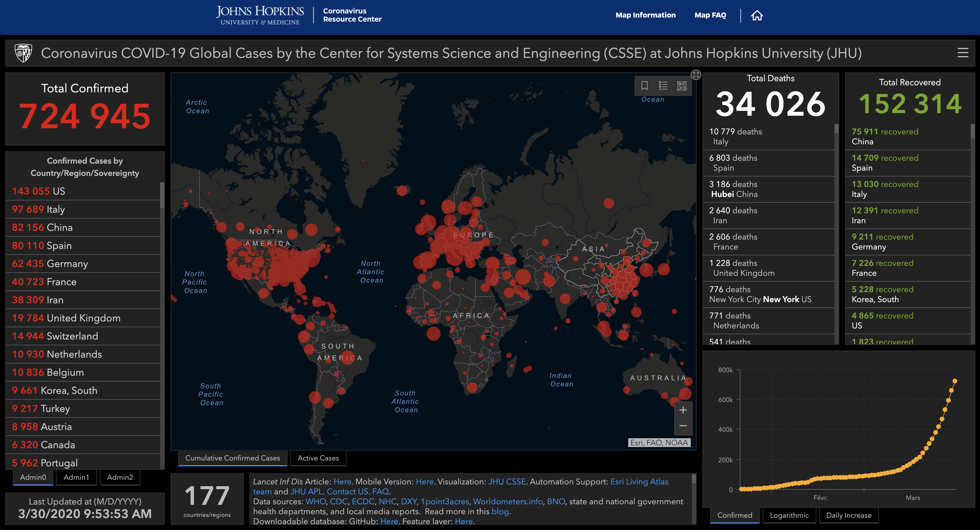Open the ECDC data source link

point(363,501)
